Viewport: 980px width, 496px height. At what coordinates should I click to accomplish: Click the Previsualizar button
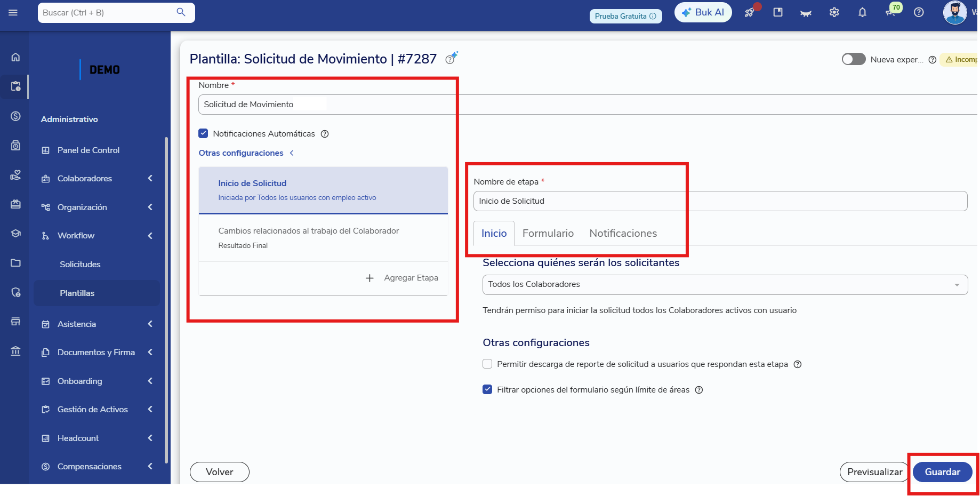coord(874,472)
